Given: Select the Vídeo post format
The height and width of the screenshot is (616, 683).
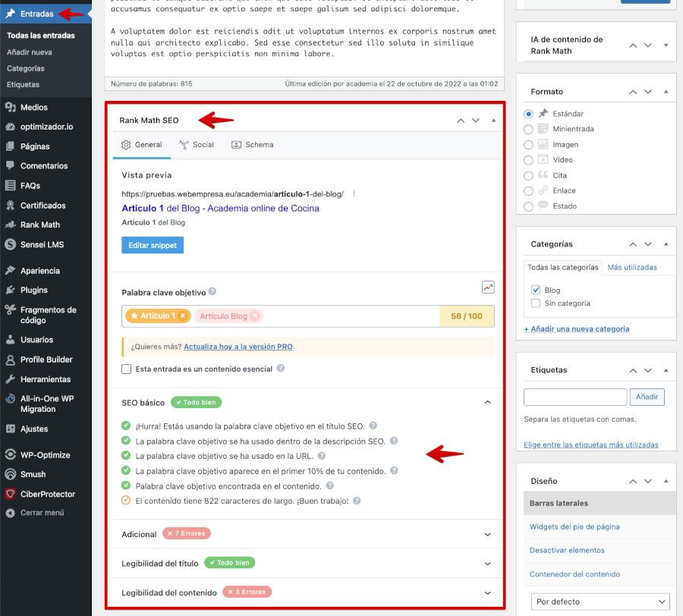Looking at the screenshot, I should point(528,160).
